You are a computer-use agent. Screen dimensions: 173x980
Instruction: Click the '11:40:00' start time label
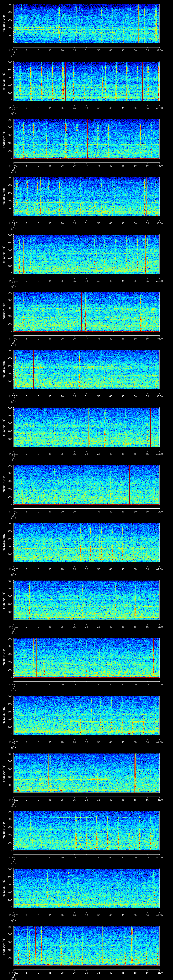click(13, 569)
